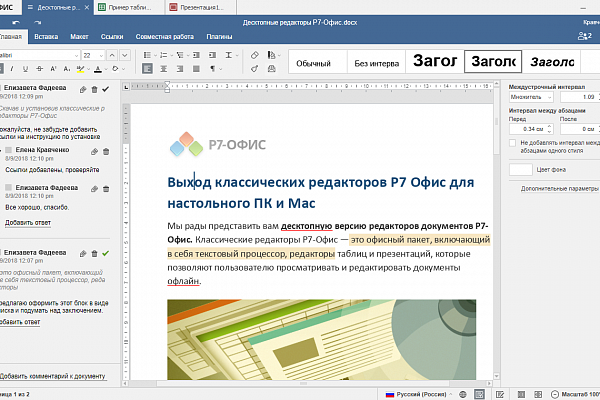
Task: Toggle spell-check mode button in status bar
Action: [479, 394]
